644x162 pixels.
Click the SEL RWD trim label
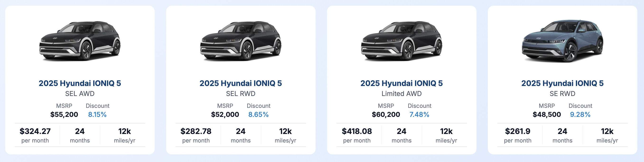click(241, 94)
